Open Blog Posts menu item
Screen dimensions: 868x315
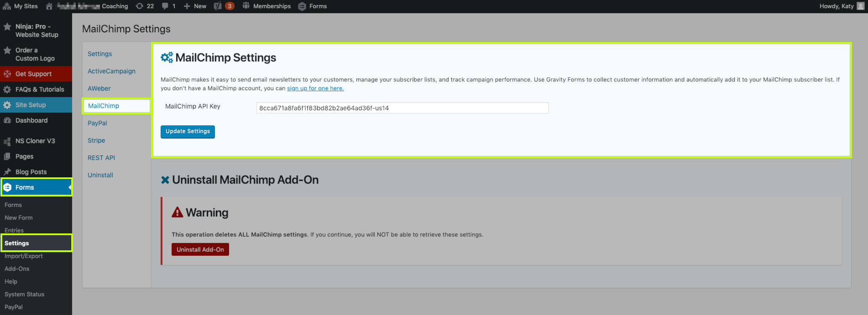[x=36, y=172]
